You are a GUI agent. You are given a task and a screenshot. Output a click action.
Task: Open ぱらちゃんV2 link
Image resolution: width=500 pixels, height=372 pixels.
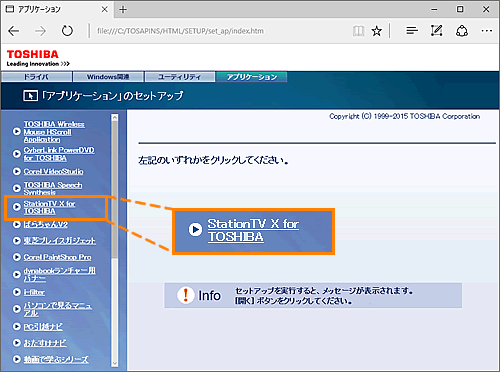[45, 224]
